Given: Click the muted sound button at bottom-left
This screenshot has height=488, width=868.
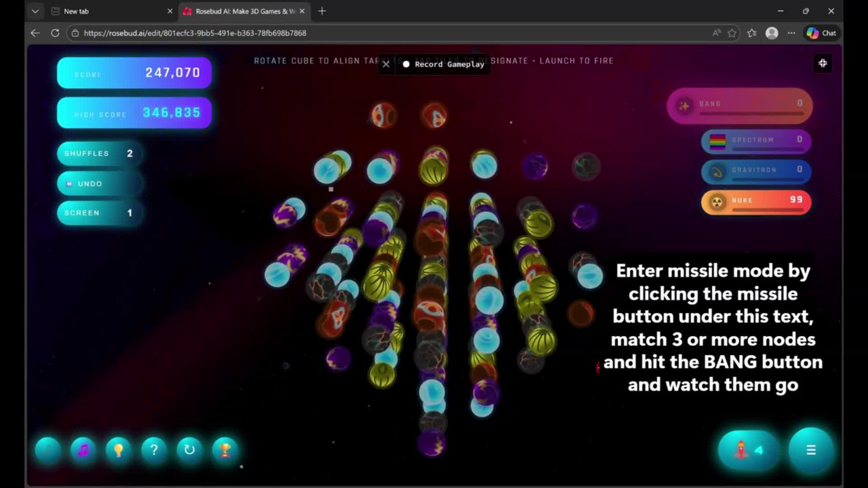Looking at the screenshot, I should coord(48,450).
